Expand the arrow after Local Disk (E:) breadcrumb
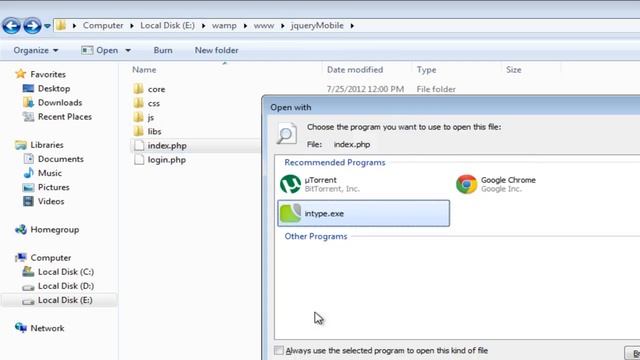This screenshot has width=640, height=360. click(203, 26)
